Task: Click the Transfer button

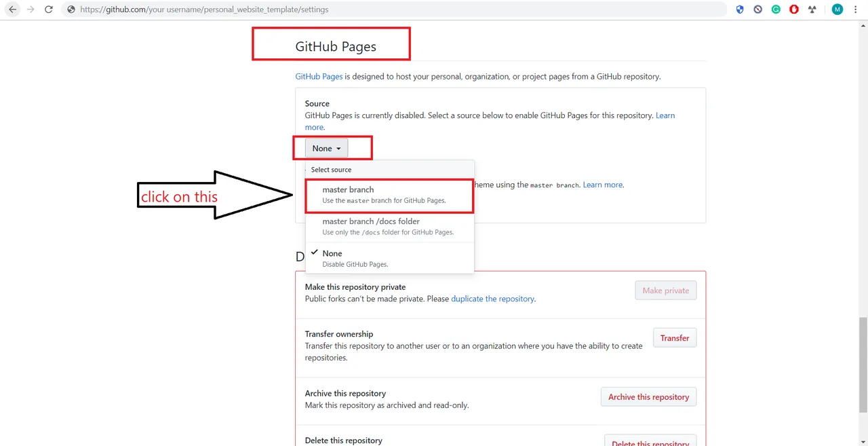Action: (675, 338)
